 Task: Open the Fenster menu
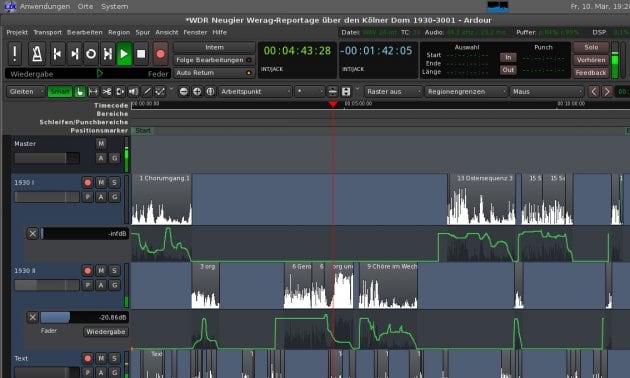tap(195, 33)
